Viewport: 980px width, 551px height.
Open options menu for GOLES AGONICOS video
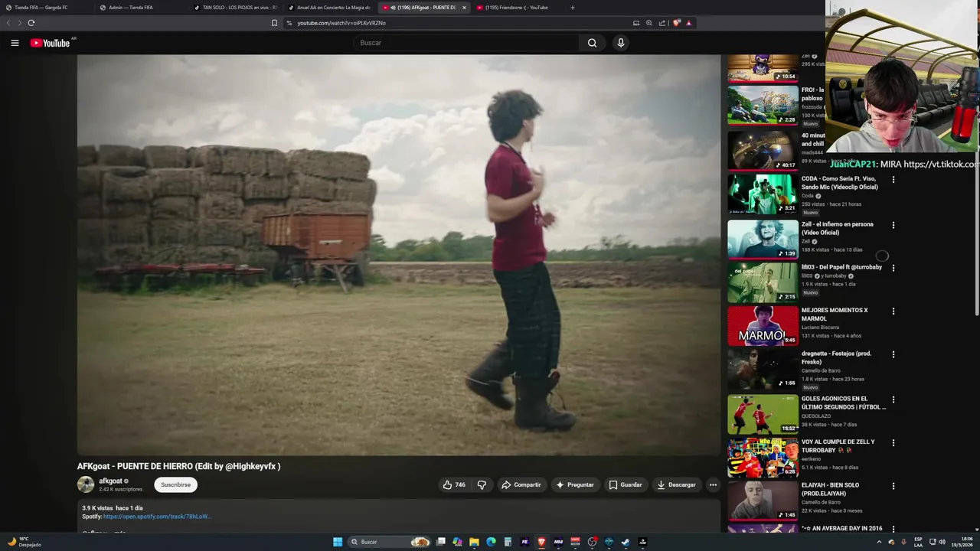(x=893, y=399)
